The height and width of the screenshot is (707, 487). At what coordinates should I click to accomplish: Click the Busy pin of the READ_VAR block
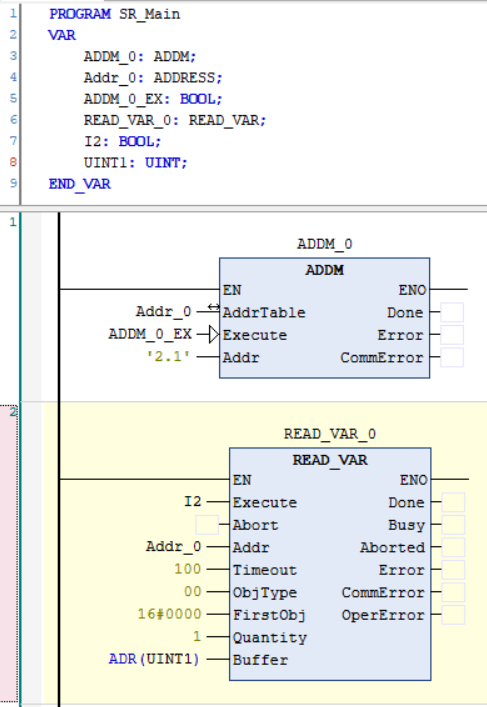point(406,525)
